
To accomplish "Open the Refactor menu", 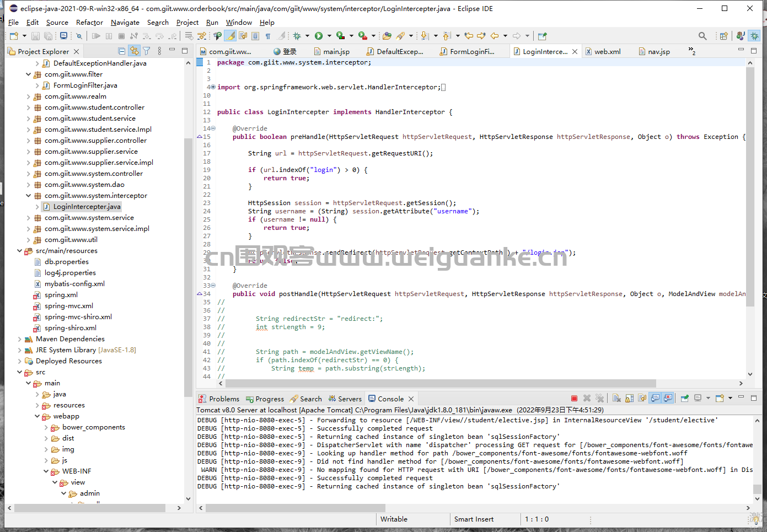I will (89, 23).
